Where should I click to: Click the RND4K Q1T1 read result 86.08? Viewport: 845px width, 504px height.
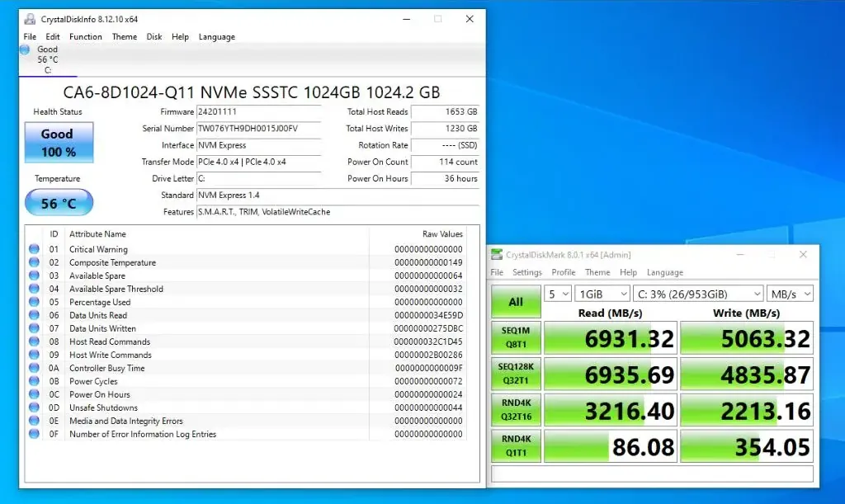[x=610, y=445]
